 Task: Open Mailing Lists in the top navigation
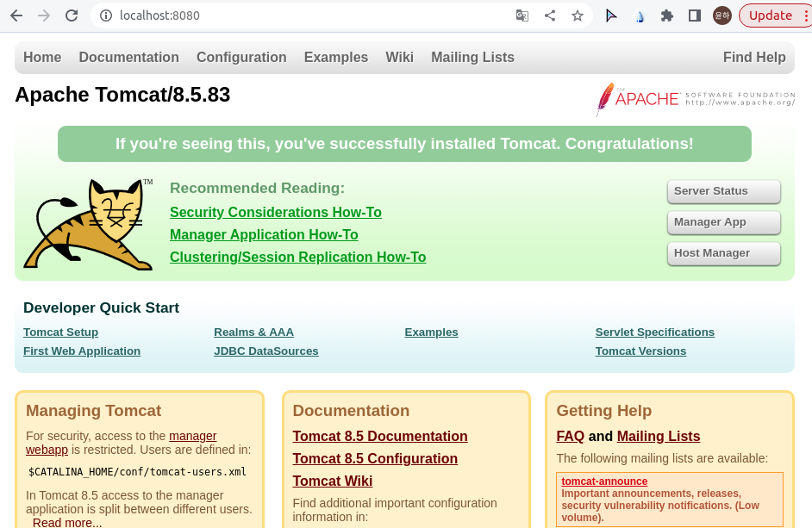[472, 57]
